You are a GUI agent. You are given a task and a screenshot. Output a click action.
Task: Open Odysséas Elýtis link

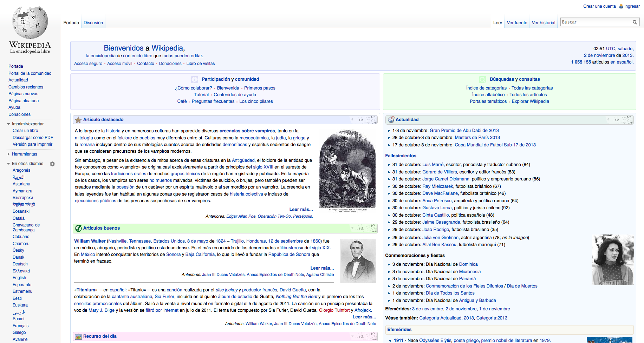[x=435, y=341]
